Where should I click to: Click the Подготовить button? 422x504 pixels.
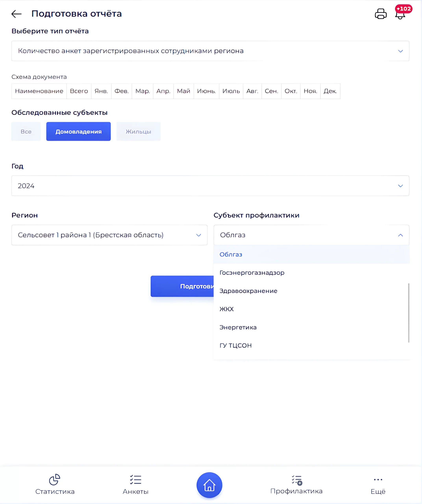(182, 286)
